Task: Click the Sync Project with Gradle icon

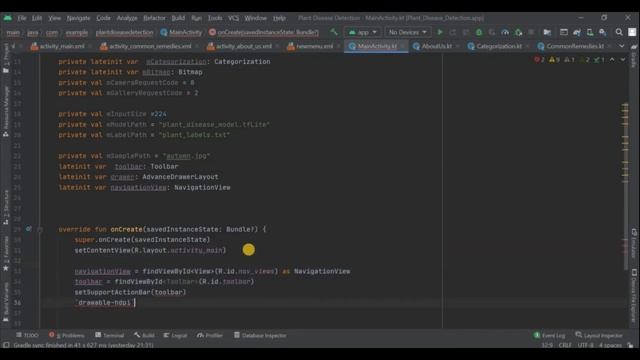Action: click(x=577, y=32)
